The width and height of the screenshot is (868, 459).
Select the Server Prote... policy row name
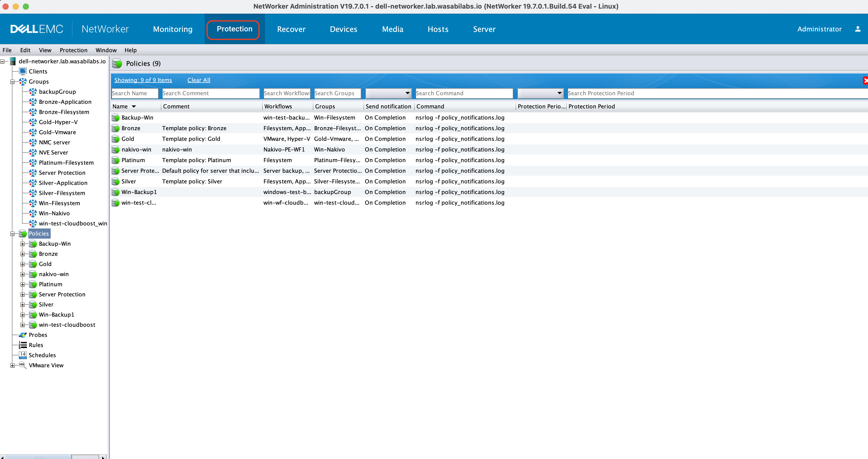tap(140, 171)
